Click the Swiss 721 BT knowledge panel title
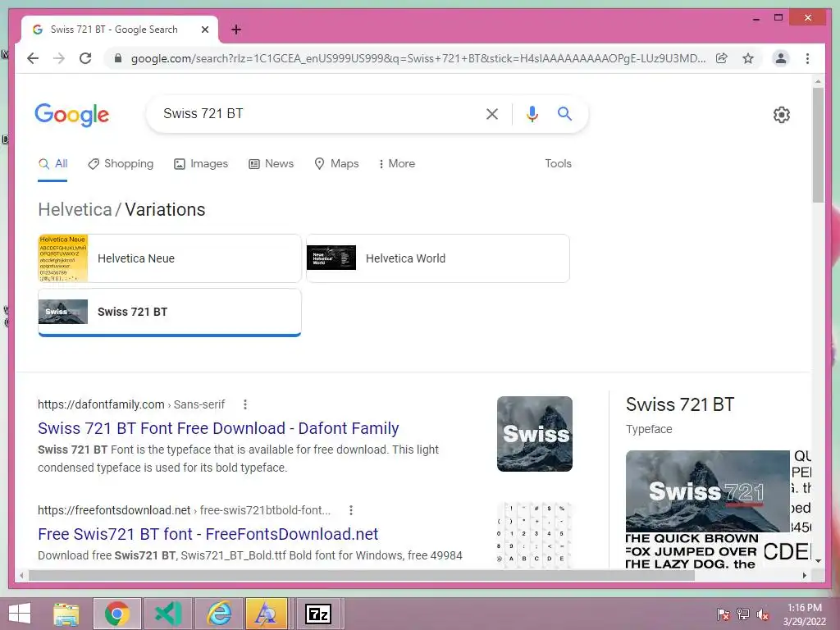The width and height of the screenshot is (840, 630). pos(680,404)
